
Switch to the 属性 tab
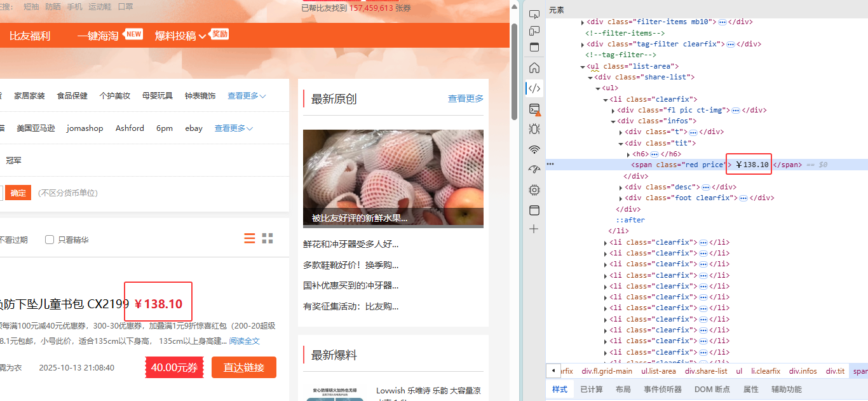[751, 390]
